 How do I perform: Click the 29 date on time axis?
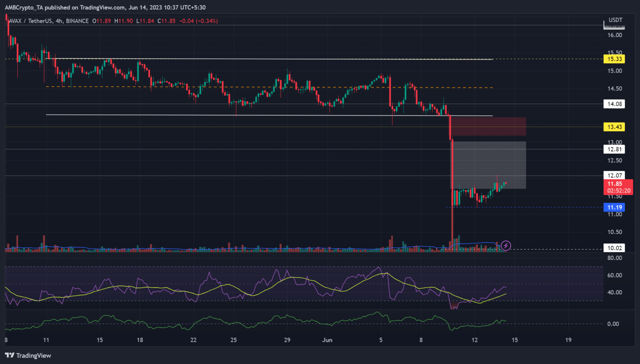(287, 340)
